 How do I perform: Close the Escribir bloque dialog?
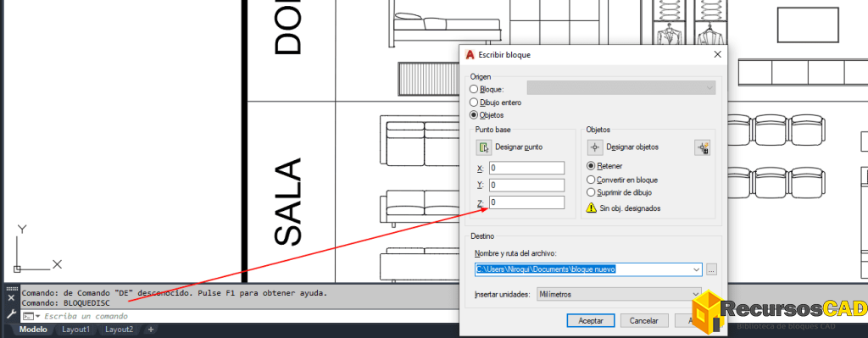[x=717, y=54]
